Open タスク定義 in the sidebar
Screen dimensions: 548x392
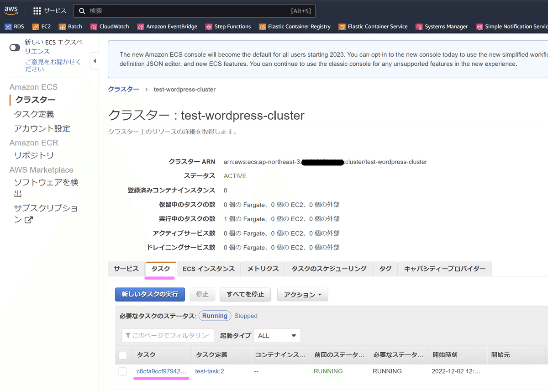34,114
